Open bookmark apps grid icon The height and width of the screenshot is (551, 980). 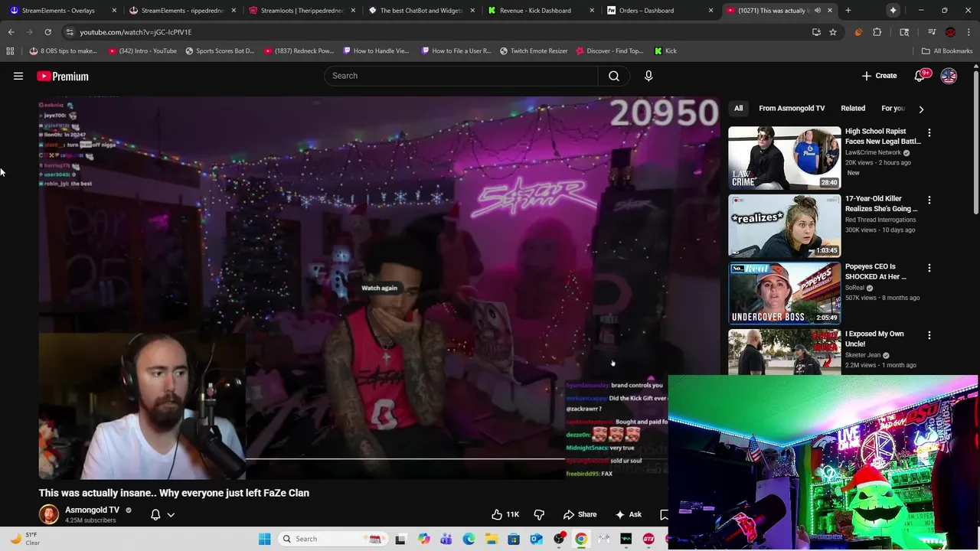click(10, 51)
